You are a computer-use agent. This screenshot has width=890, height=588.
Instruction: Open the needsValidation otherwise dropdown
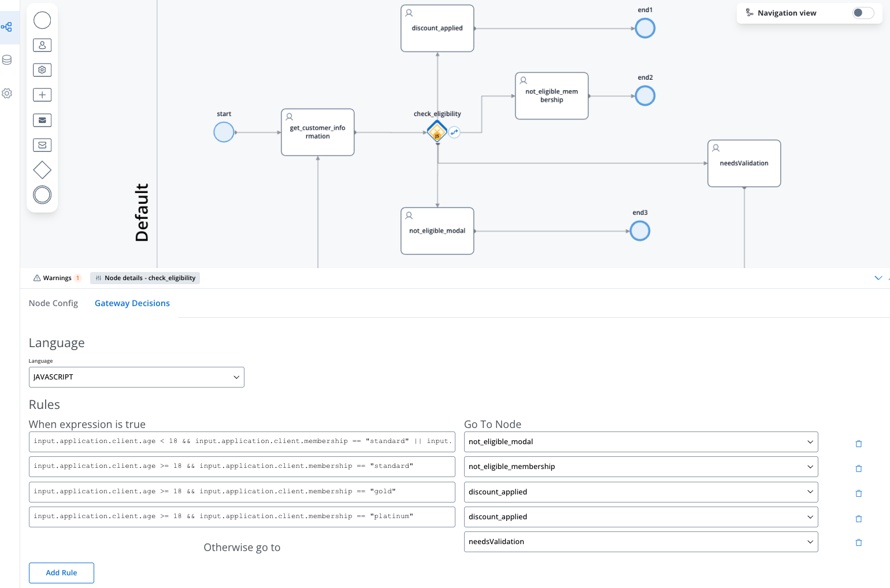[x=641, y=542]
